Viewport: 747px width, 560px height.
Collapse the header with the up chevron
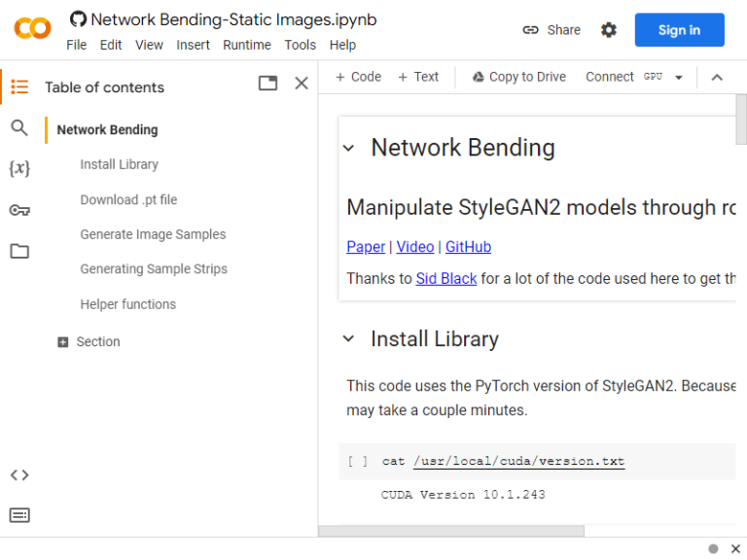coord(717,77)
